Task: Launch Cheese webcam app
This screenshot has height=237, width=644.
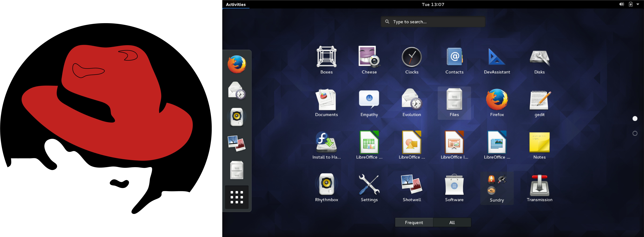Action: point(369,60)
